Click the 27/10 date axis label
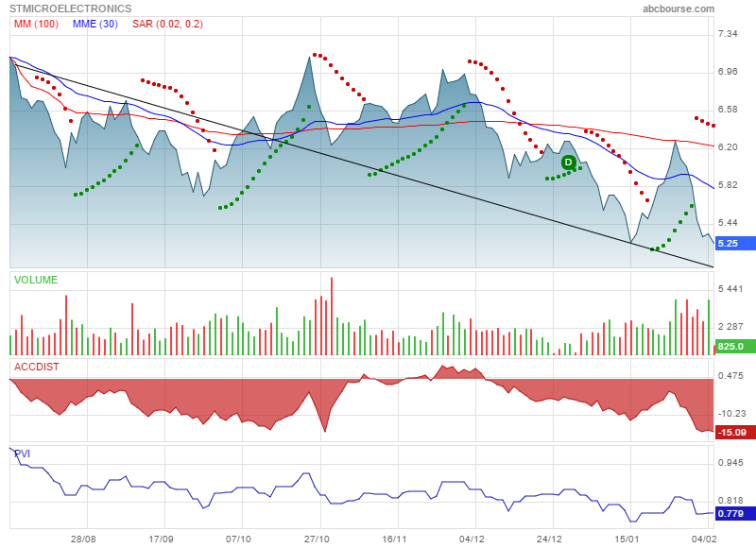The image size is (756, 548). 317,539
